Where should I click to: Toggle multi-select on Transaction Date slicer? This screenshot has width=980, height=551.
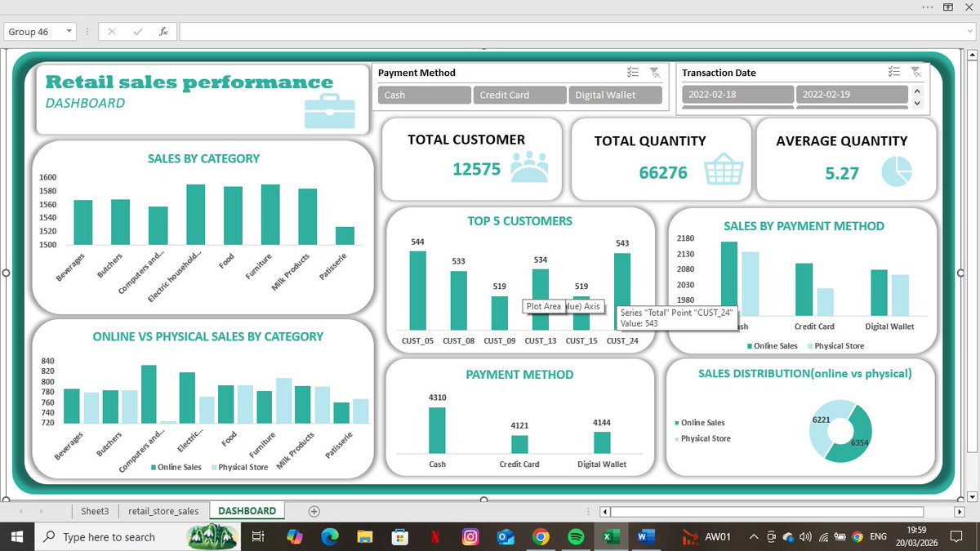click(894, 72)
